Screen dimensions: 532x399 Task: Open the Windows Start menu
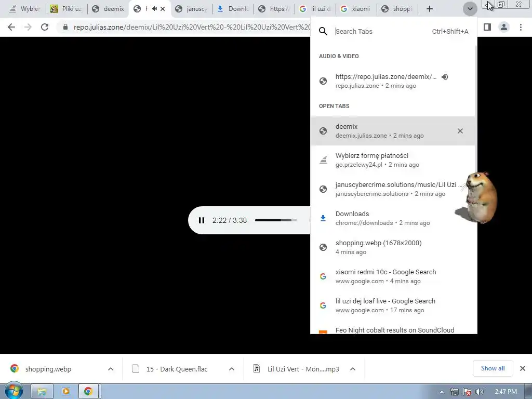pos(13,391)
